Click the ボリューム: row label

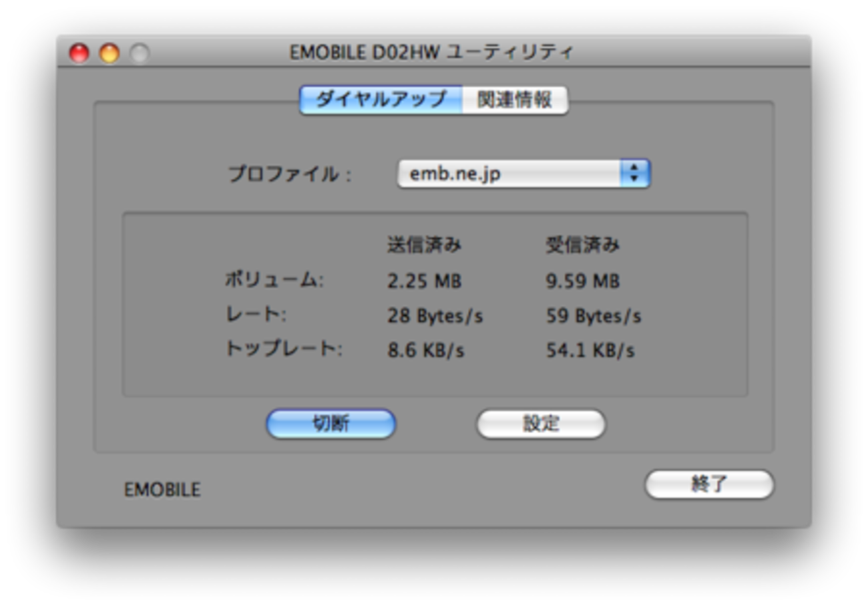pyautogui.click(x=274, y=281)
